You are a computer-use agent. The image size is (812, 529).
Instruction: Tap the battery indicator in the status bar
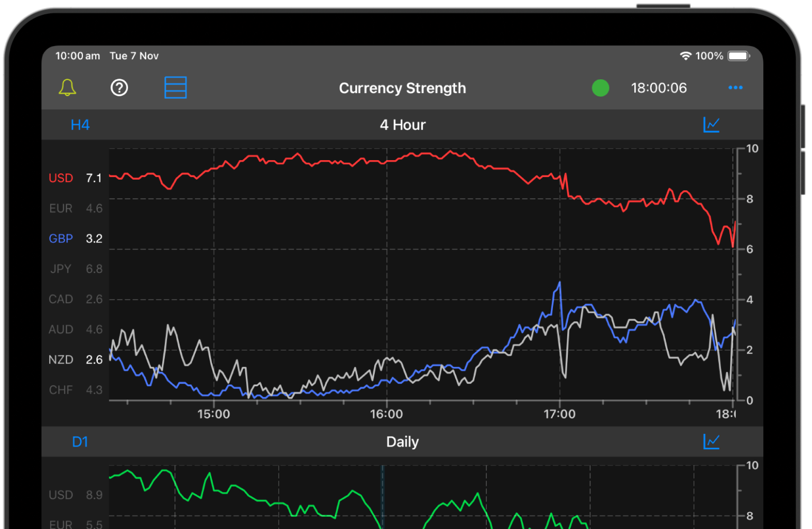coord(739,55)
